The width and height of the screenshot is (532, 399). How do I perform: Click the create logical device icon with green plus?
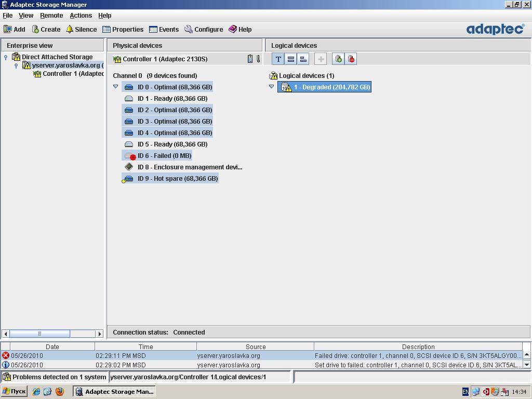(x=338, y=59)
